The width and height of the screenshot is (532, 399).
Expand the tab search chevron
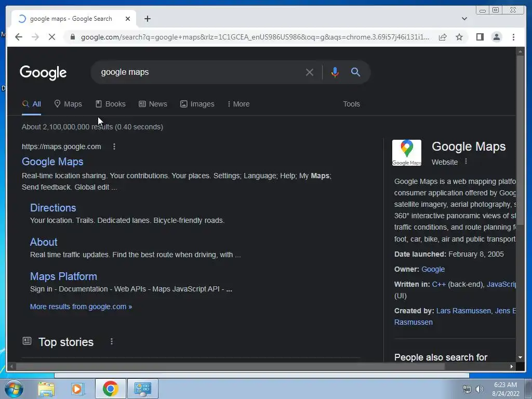[x=464, y=19]
